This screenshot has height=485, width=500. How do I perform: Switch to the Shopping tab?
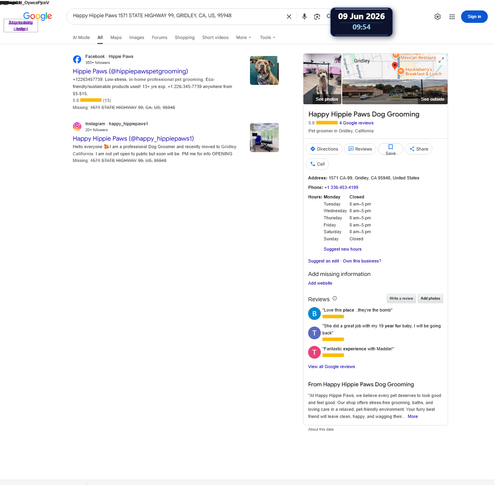(185, 37)
